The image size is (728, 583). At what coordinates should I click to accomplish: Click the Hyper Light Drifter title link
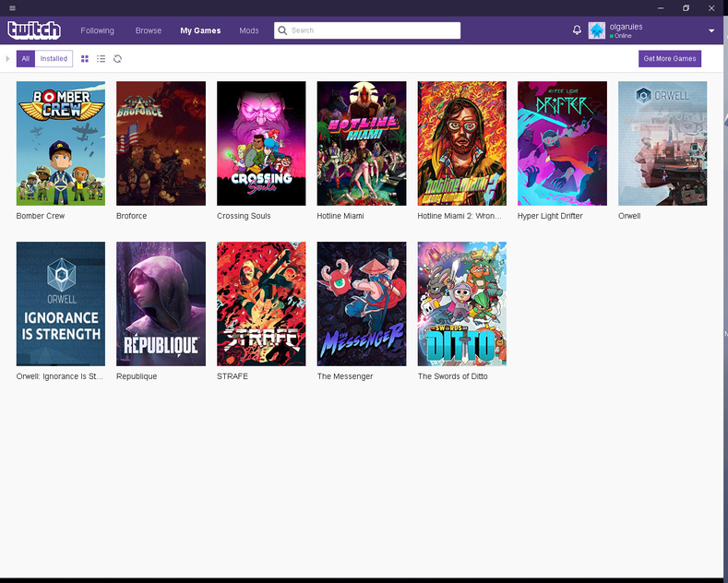click(x=550, y=216)
